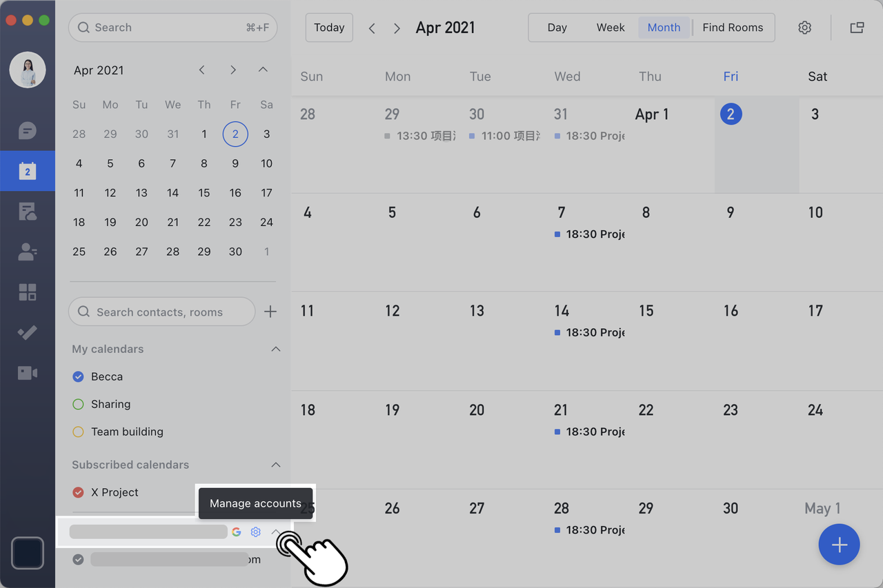The image size is (883, 588).
Task: Click the Manage accounts tooltip button
Action: [255, 503]
